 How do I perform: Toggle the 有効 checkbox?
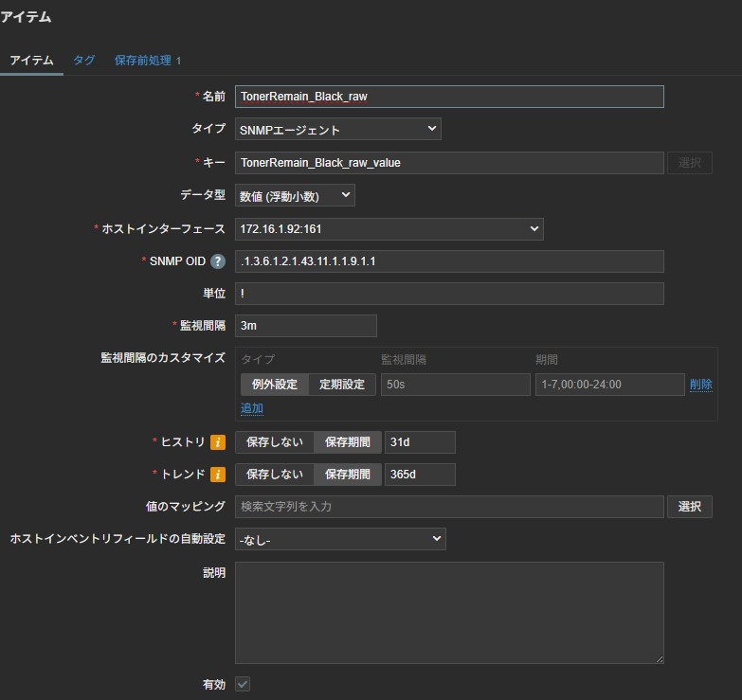pyautogui.click(x=243, y=684)
